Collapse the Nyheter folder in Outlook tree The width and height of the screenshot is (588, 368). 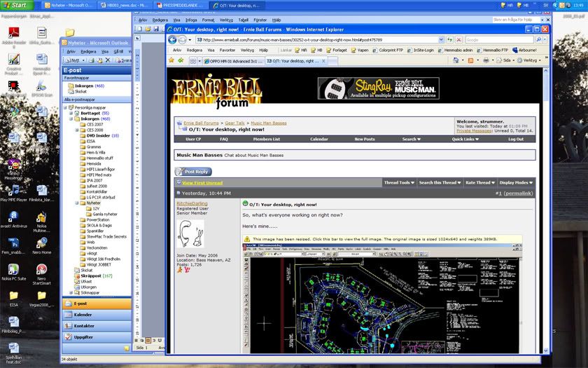tap(77, 203)
